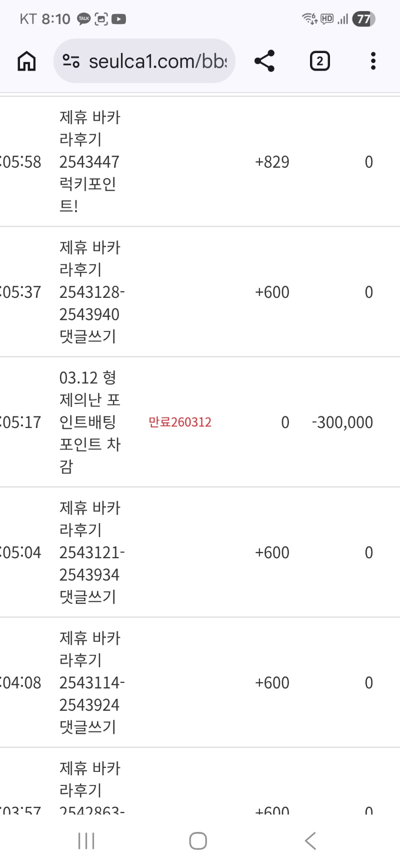The width and height of the screenshot is (400, 868).
Task: Tap the KakaoTalk notification icon
Action: point(83,19)
